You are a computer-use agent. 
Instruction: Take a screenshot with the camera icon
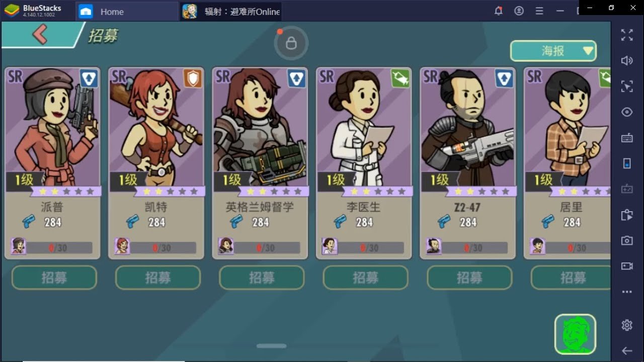click(x=627, y=240)
